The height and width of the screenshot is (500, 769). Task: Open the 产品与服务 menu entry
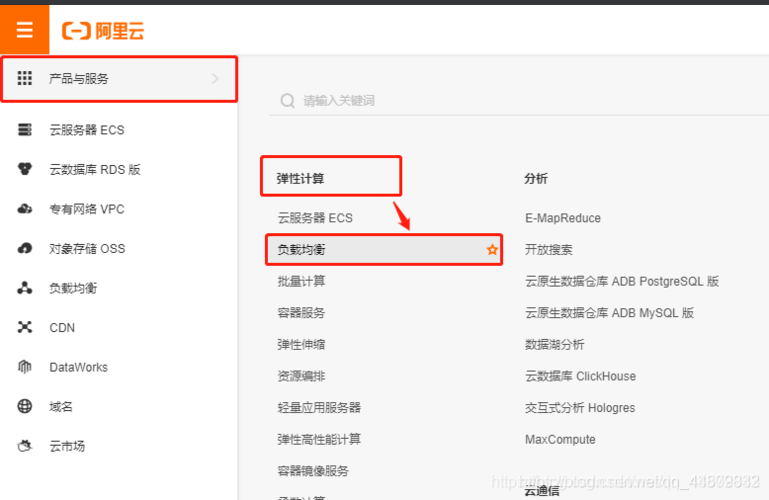point(119,79)
